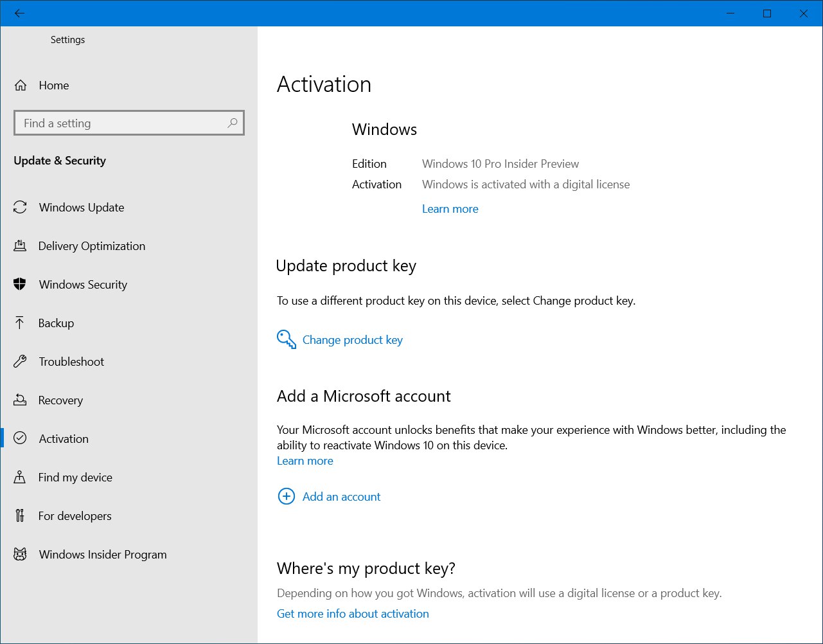Open the Troubleshoot section
Image resolution: width=823 pixels, height=644 pixels.
coord(128,361)
